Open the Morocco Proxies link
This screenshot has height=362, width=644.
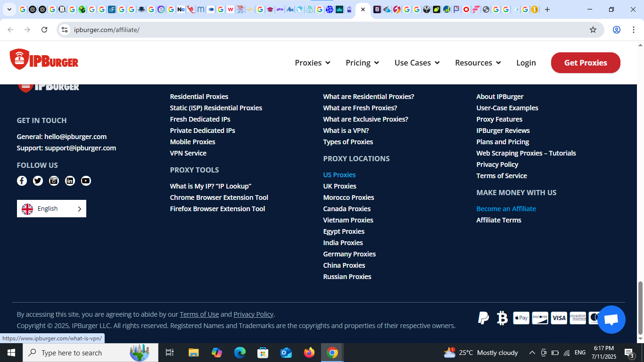[x=348, y=197]
